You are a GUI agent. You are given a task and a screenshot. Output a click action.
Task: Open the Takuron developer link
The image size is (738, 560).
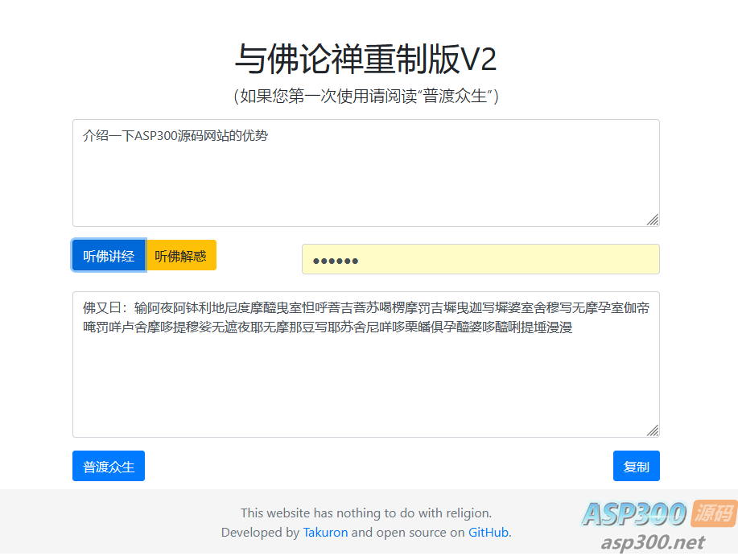325,532
